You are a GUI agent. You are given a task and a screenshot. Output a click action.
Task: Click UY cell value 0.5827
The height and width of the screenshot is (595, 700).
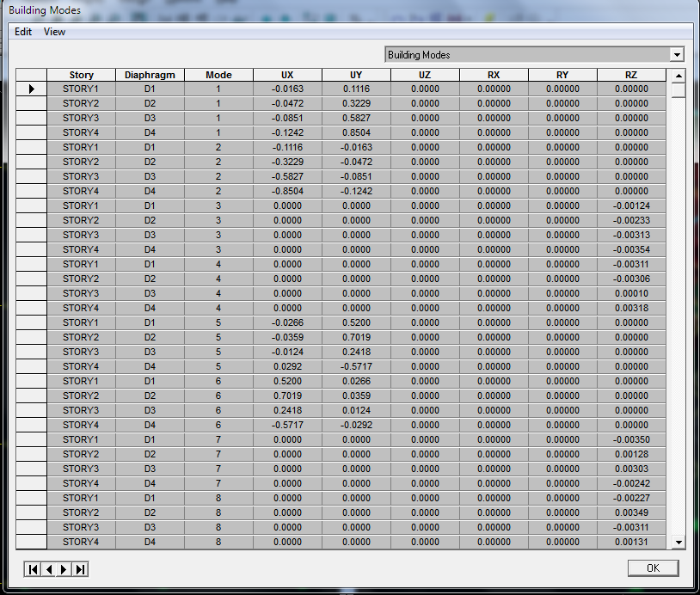(x=356, y=119)
